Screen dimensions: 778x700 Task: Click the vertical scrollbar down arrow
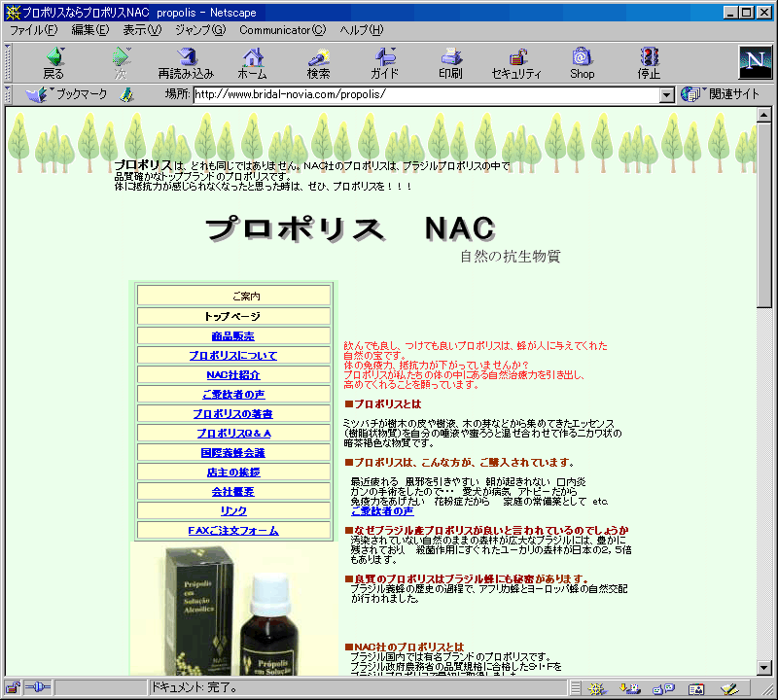click(763, 668)
